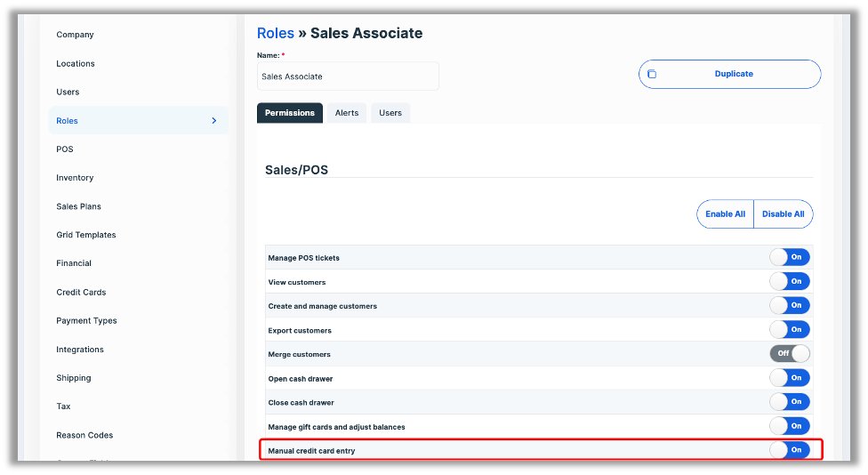
Task: Follow the Roles breadcrumb link
Action: 276,34
